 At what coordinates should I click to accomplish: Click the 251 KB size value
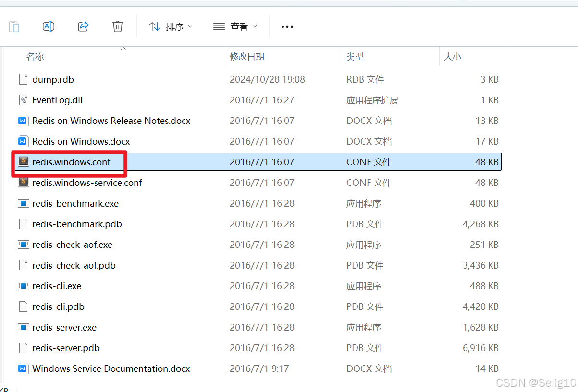[484, 245]
